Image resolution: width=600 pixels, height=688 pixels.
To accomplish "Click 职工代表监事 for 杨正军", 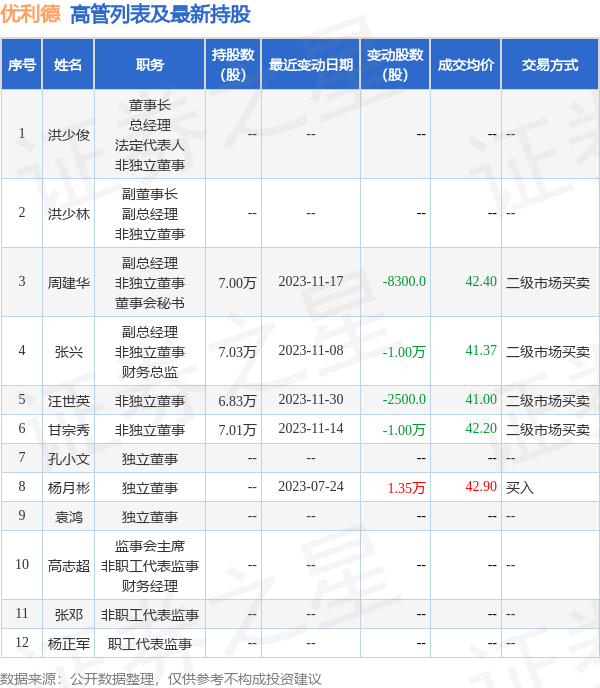I will [150, 643].
